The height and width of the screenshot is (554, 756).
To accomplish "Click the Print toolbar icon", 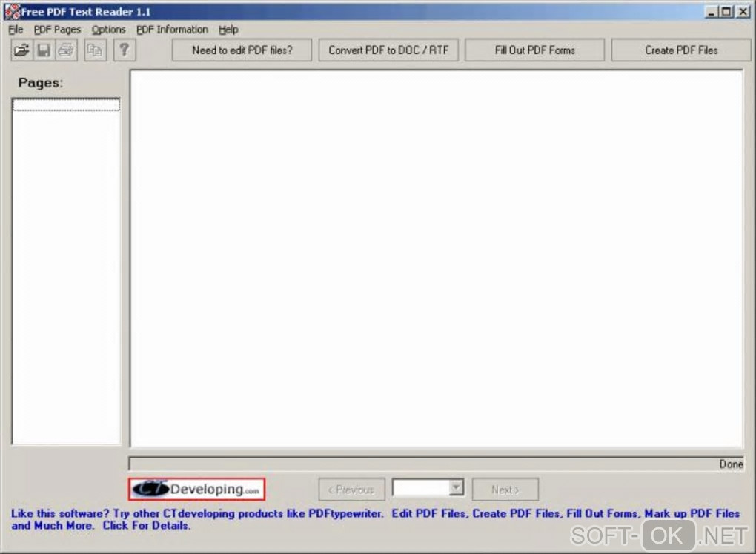I will point(66,50).
